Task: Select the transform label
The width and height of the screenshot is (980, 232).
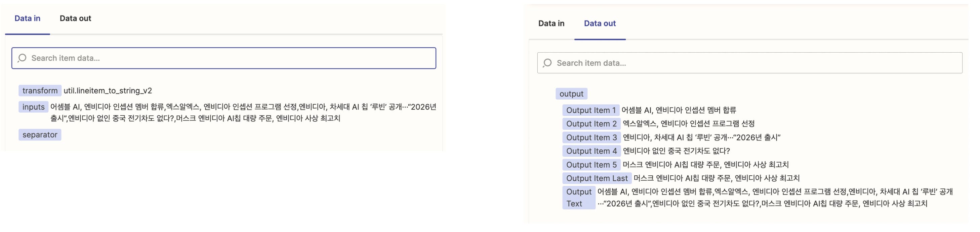Action: pos(40,91)
